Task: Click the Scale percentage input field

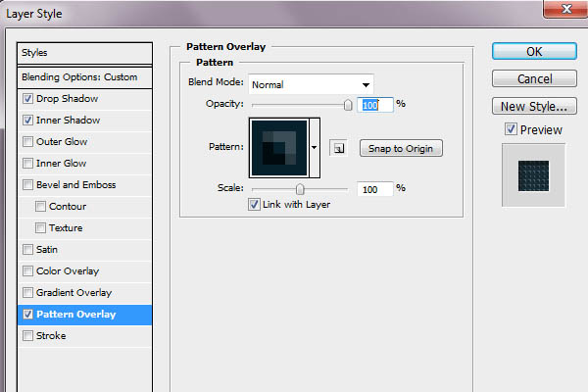Action: 375,189
